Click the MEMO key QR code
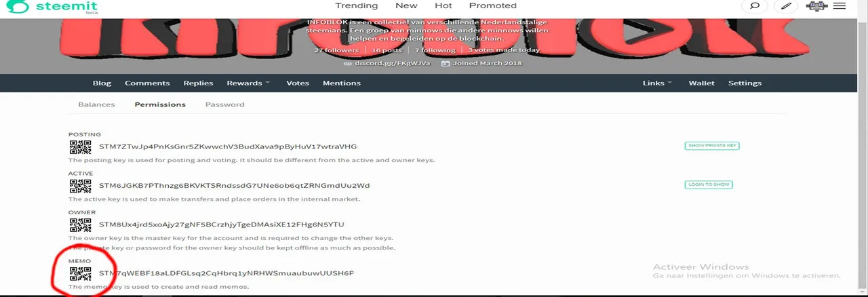The image size is (868, 297). coord(80,274)
